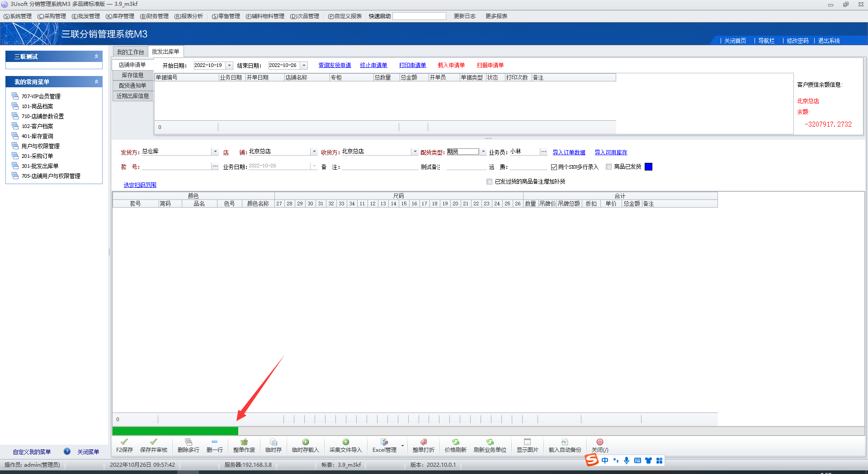Click the blue color swatch
The image size is (868, 474).
648,167
